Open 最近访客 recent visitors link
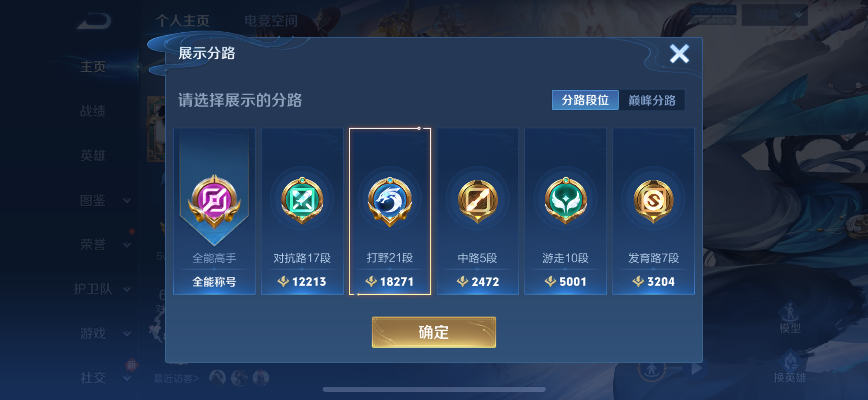868x400 pixels. point(176,378)
